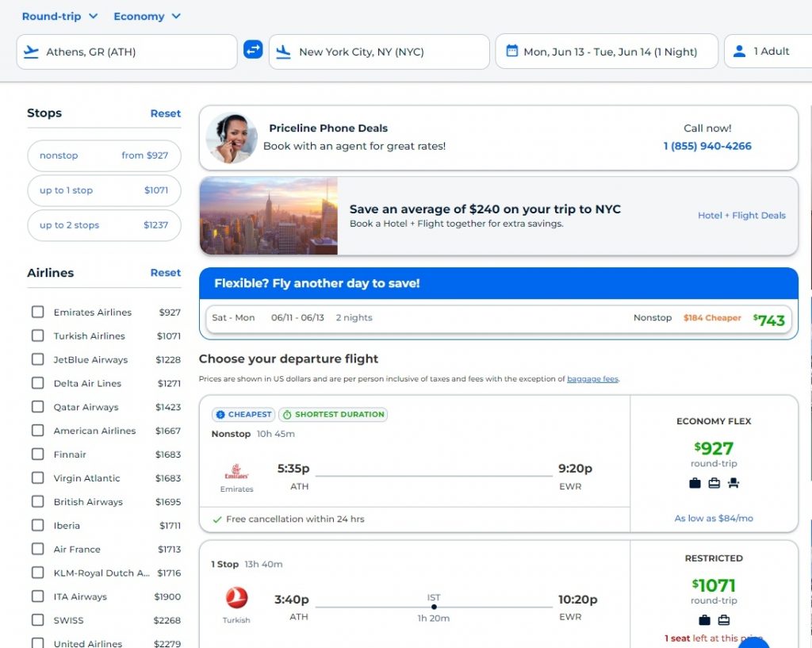Check the Qatar Airways filter
Image resolution: width=812 pixels, height=648 pixels.
click(38, 407)
